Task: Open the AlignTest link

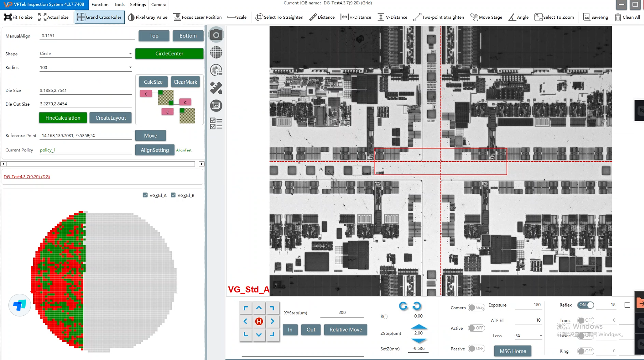Action: click(184, 150)
